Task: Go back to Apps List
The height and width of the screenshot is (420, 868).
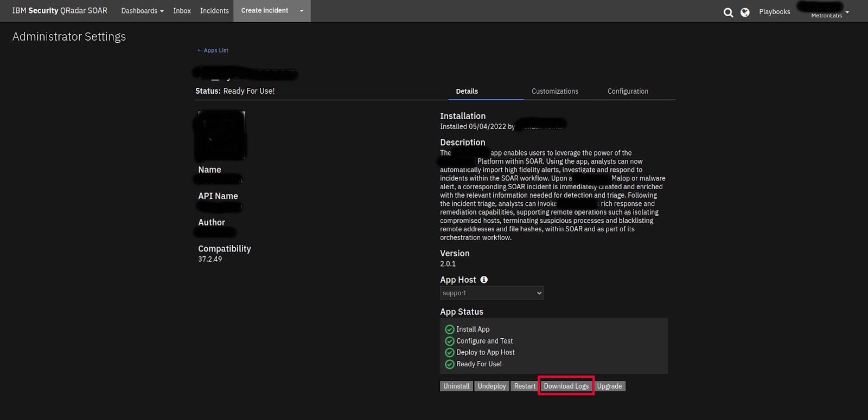Action: click(x=213, y=50)
